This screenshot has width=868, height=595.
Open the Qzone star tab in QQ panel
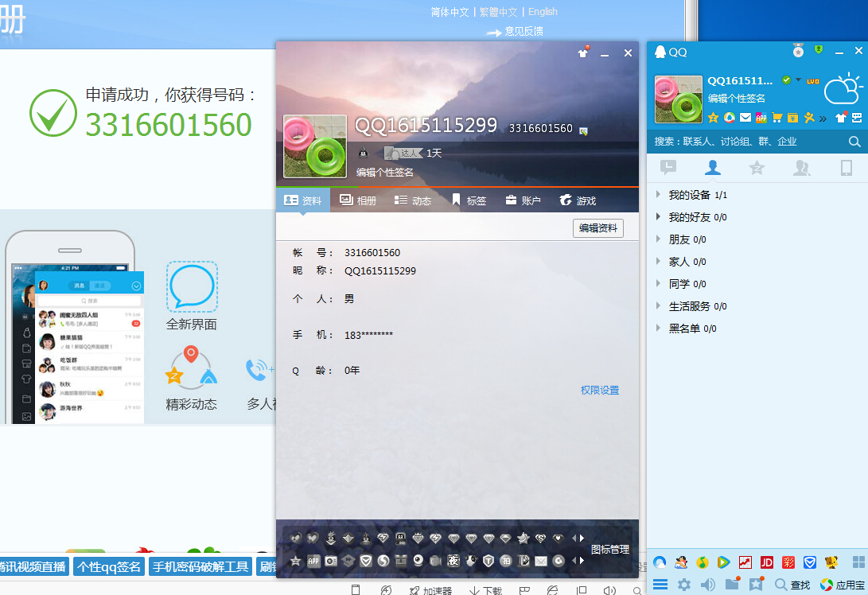click(757, 168)
